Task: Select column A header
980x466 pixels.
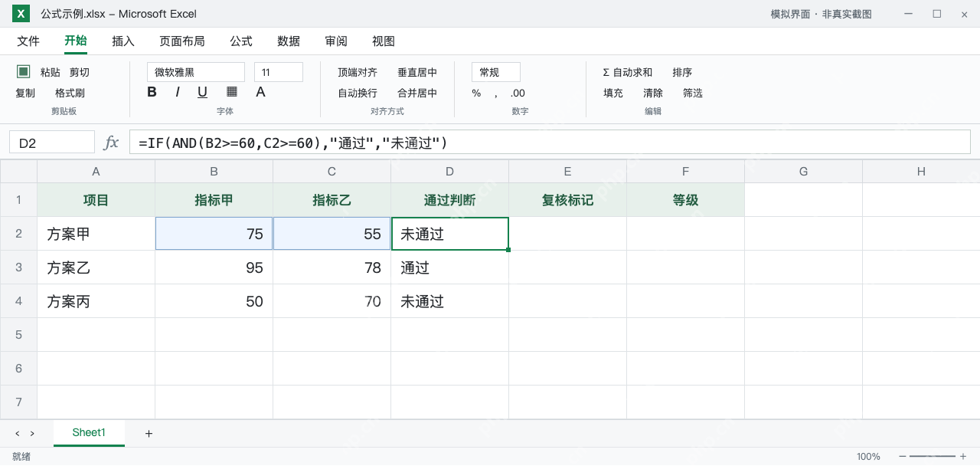Action: [x=96, y=171]
